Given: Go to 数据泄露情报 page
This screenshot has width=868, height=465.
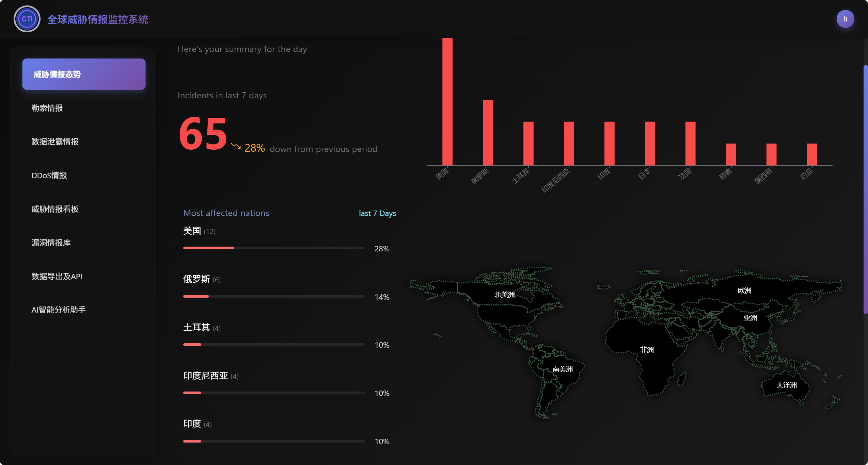Looking at the screenshot, I should [55, 142].
